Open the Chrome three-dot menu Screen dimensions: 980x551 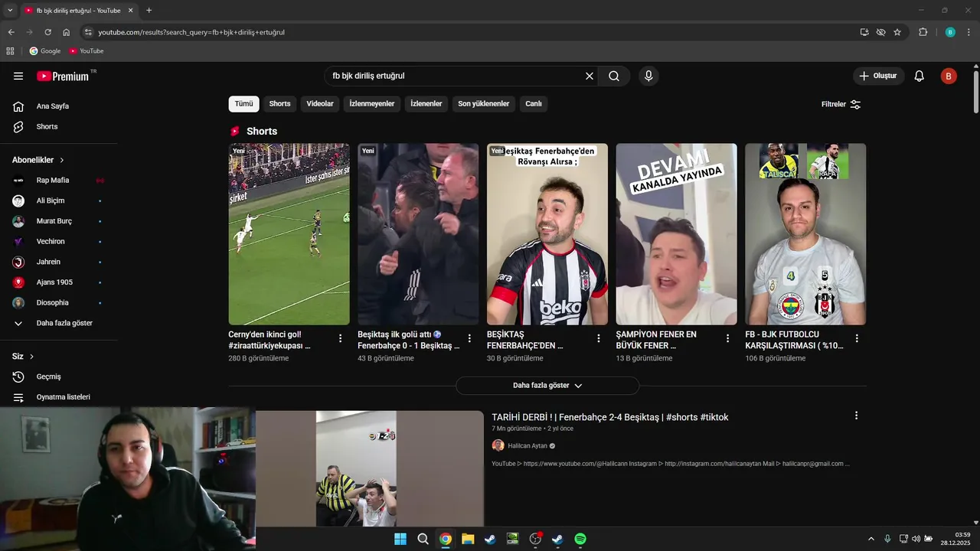point(969,32)
